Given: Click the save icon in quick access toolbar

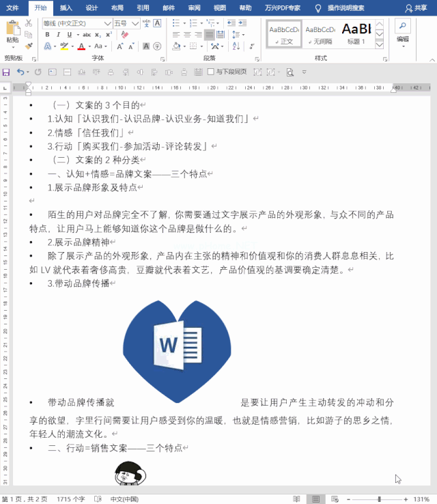Looking at the screenshot, I should pos(6,72).
